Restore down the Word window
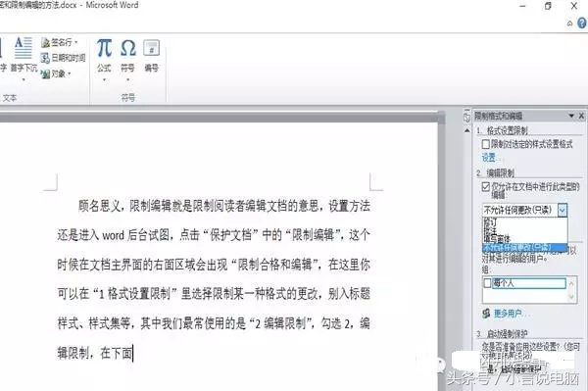This screenshot has height=391, width=588. [x=548, y=6]
